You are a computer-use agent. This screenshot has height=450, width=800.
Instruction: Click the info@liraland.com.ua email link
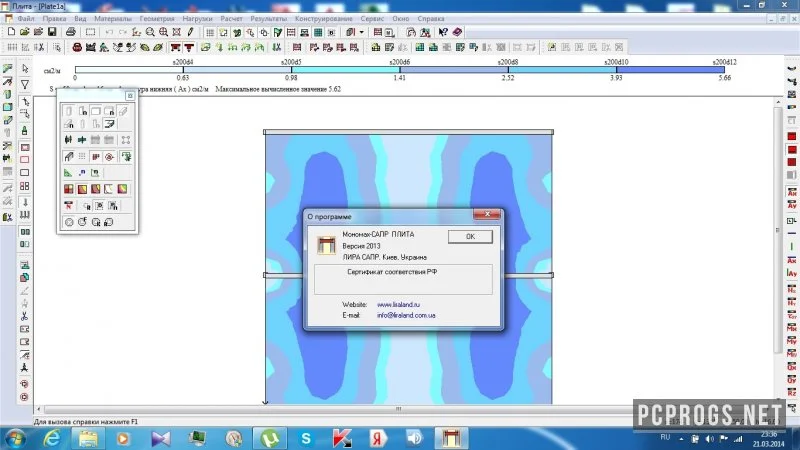[406, 315]
